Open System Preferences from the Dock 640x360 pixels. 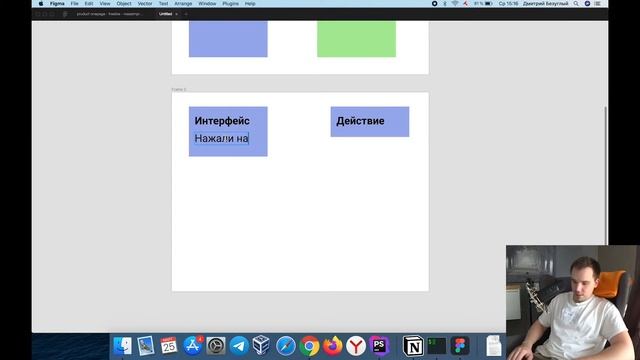(216, 346)
